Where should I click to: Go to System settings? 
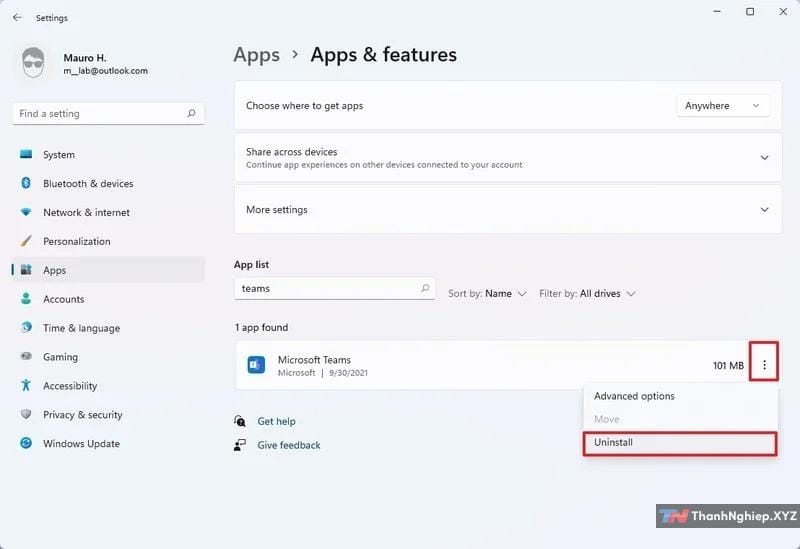pos(108,155)
